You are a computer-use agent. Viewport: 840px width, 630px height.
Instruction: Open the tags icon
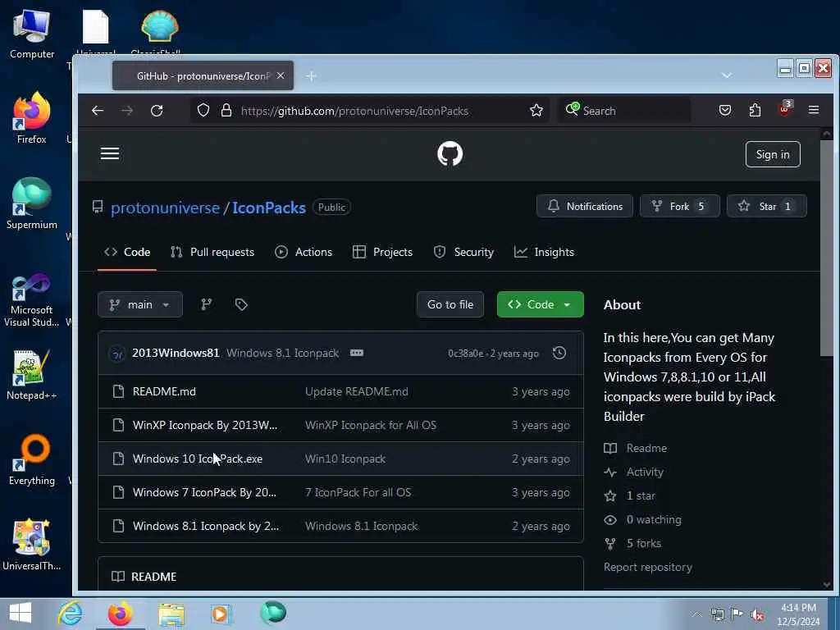[x=241, y=304]
